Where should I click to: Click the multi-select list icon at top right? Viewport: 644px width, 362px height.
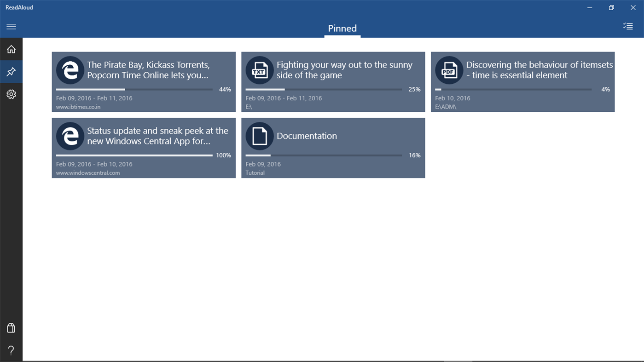[628, 26]
